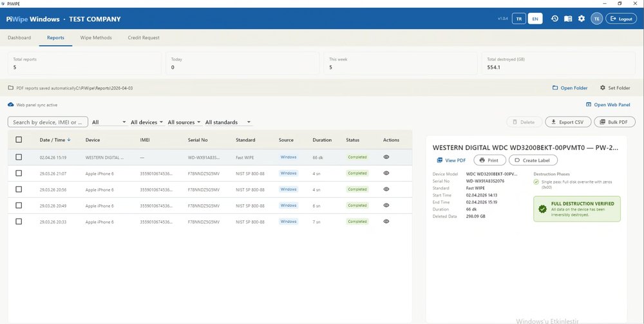
Task: Select checkbox for the 29.03.26 20:49 report
Action: point(19,205)
